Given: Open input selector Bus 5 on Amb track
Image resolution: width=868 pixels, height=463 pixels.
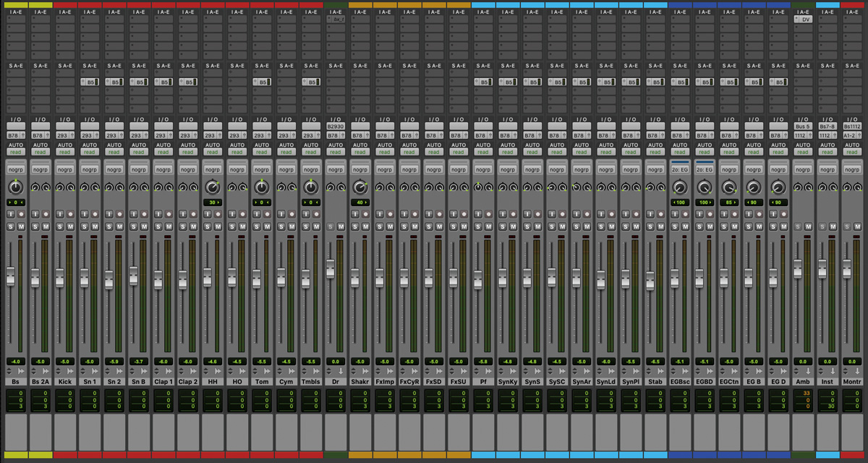Looking at the screenshot, I should (803, 127).
